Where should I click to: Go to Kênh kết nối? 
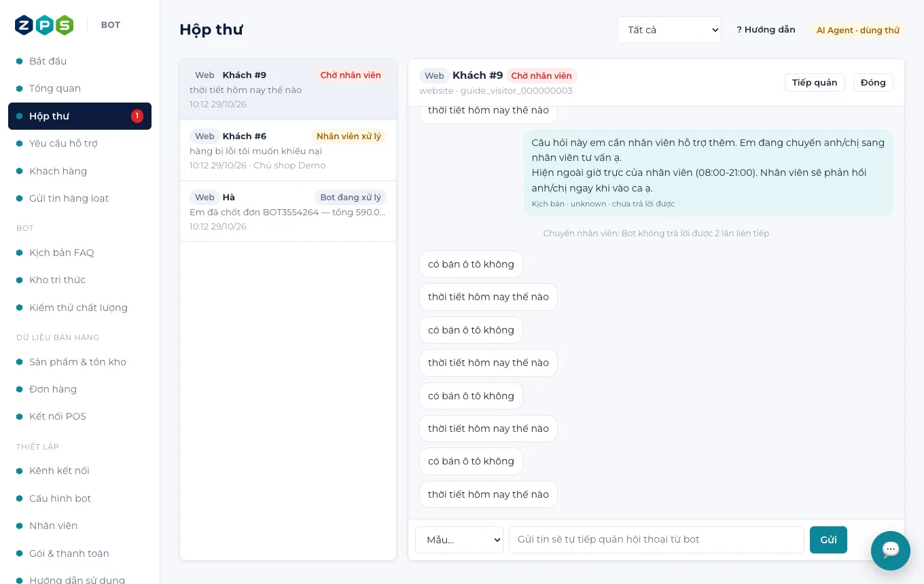coord(79,471)
